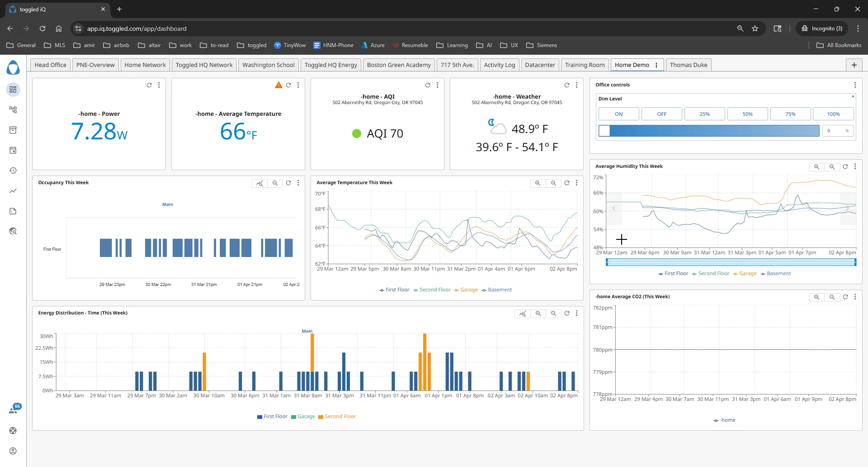Viewport: 868px width, 467px height.
Task: Refresh the -home - Weather widget
Action: [x=567, y=85]
